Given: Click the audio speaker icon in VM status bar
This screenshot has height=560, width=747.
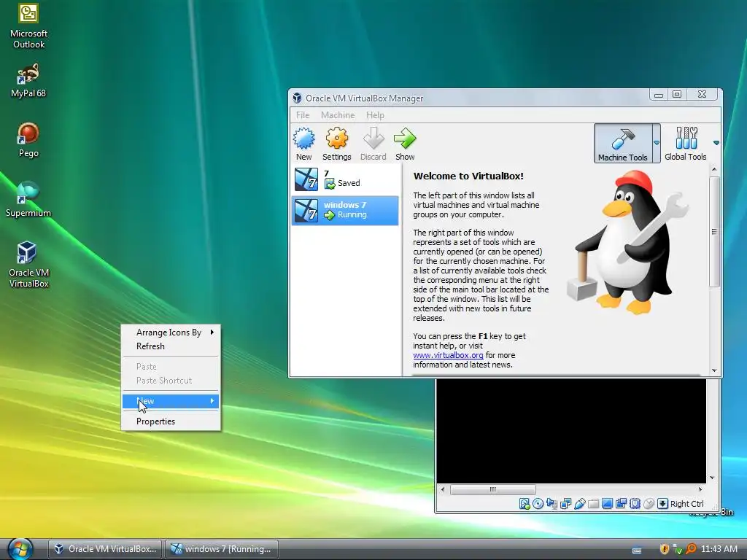Looking at the screenshot, I should click(x=551, y=504).
